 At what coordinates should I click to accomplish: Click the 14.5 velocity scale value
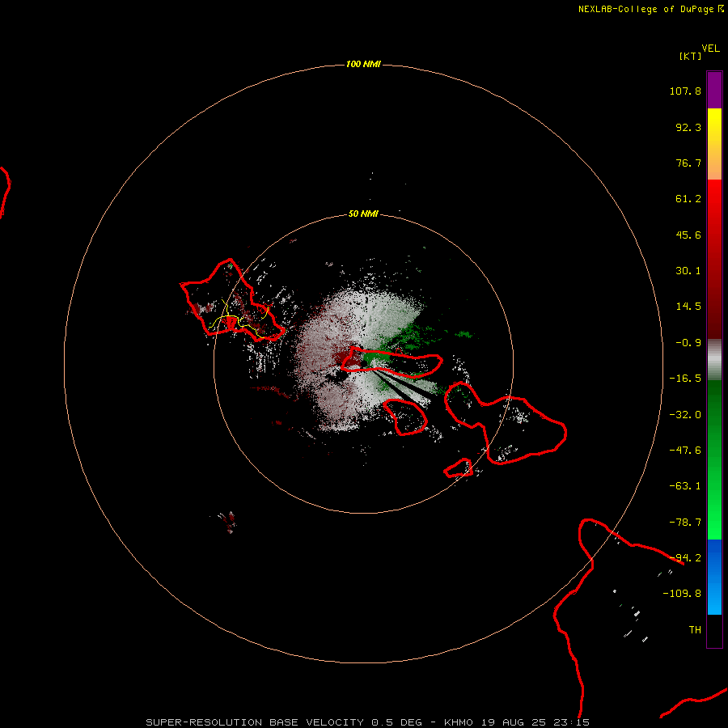click(x=688, y=307)
